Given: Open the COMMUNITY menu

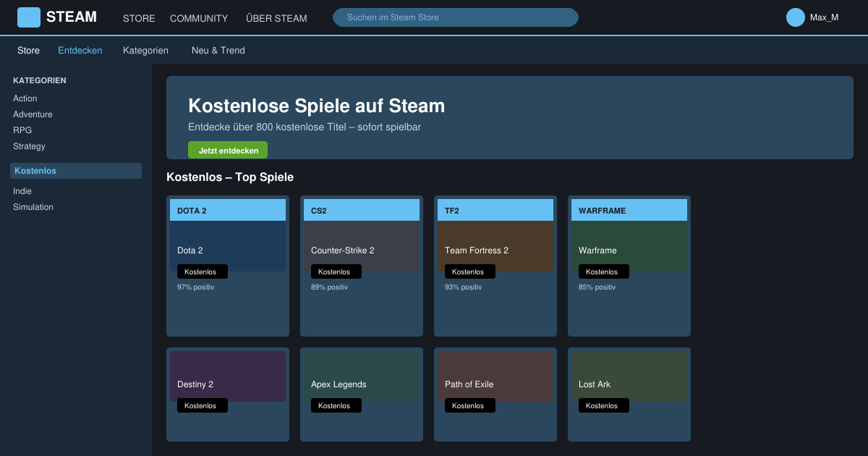Looking at the screenshot, I should click(x=199, y=18).
